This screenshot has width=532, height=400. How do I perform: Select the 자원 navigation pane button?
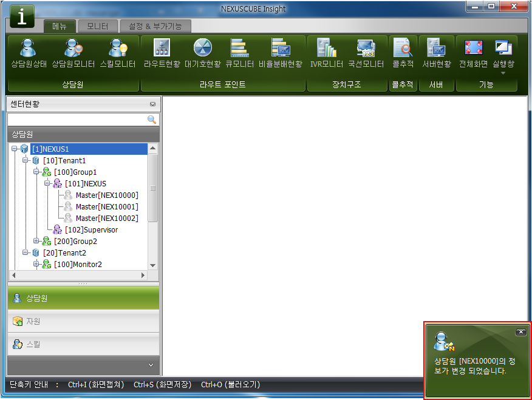pos(83,321)
